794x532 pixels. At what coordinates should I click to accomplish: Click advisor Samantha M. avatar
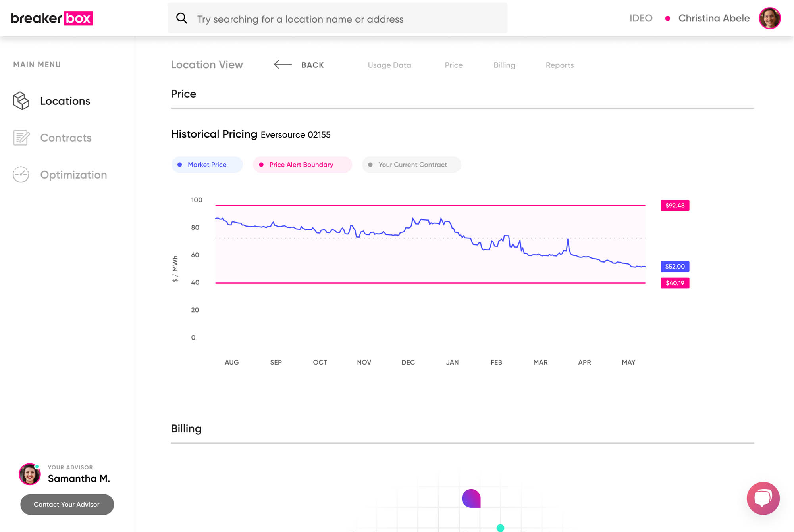pyautogui.click(x=30, y=474)
